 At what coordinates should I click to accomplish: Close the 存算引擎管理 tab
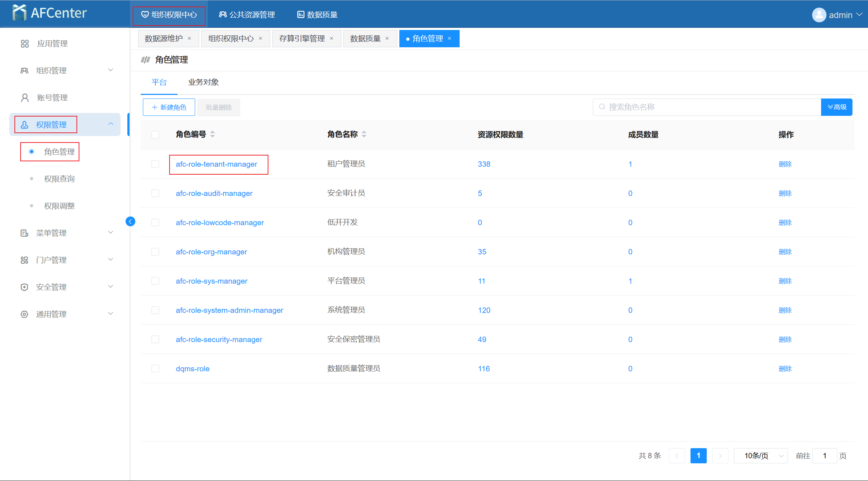pyautogui.click(x=332, y=39)
